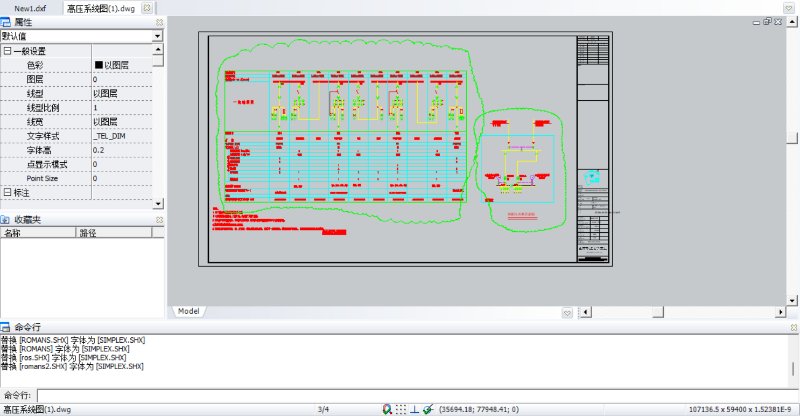The height and width of the screenshot is (416, 800).
Task: Close the 命令行 command line panel
Action: click(793, 327)
